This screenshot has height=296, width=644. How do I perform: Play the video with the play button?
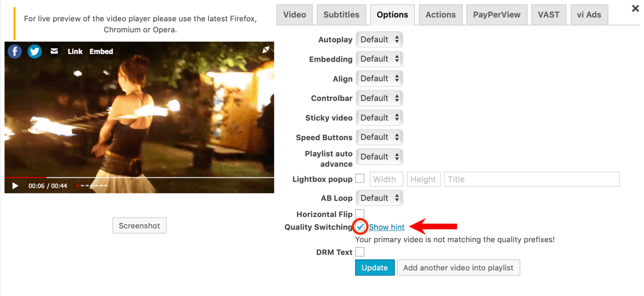coord(15,186)
